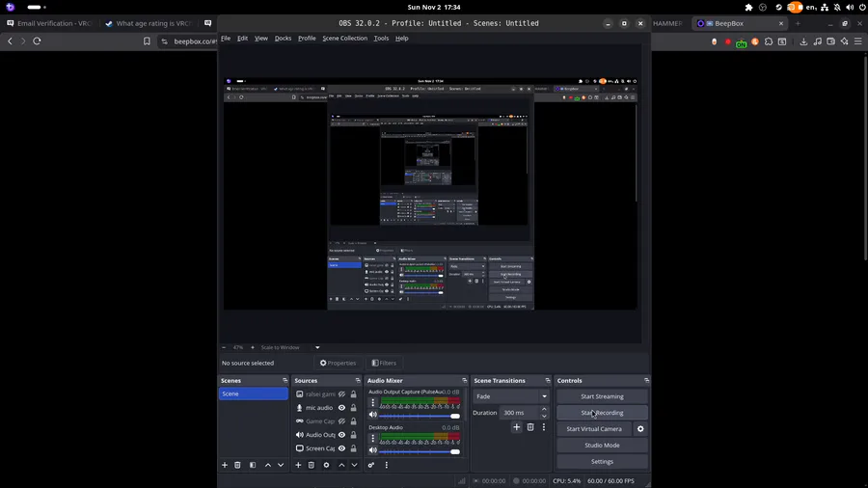Undock the Scenes panel with its float icon
The width and height of the screenshot is (868, 488).
(x=285, y=381)
